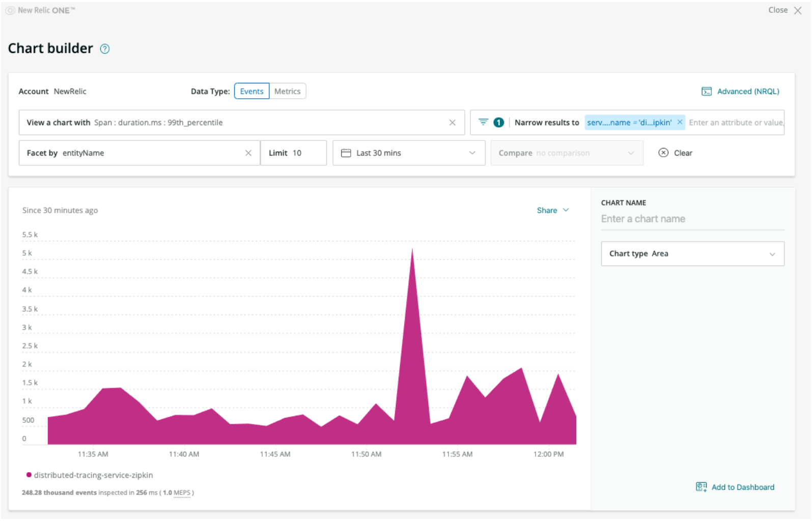Click the 11:35 AM axis label

tap(93, 454)
